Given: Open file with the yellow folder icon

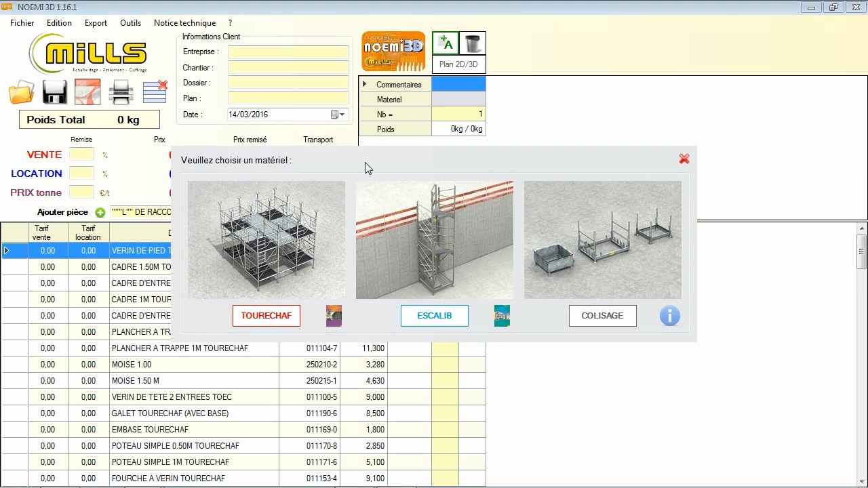Looking at the screenshot, I should click(x=22, y=92).
